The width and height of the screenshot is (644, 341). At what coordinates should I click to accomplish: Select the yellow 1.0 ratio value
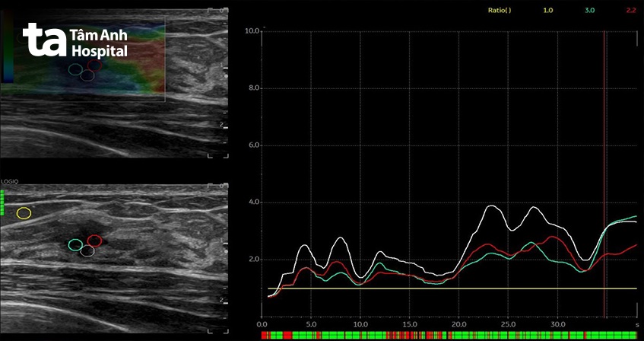tap(547, 11)
